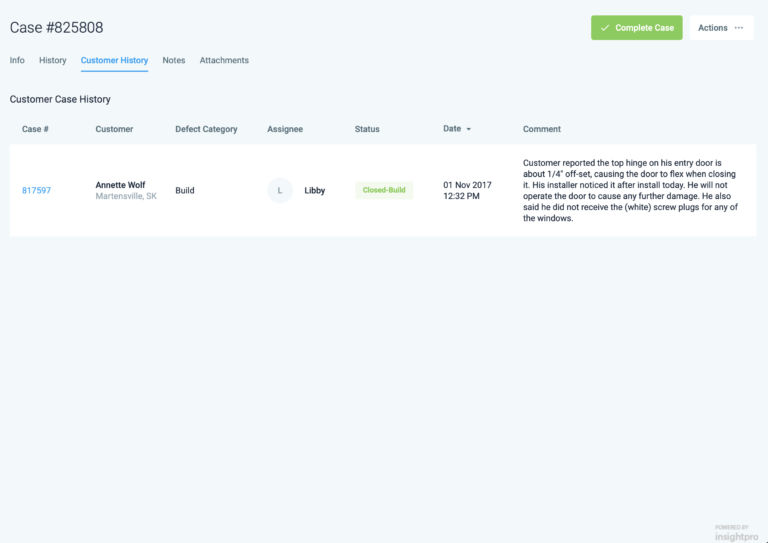Click customer name Annette Wolf
Viewport: 768px width, 543px height.
pyautogui.click(x=120, y=185)
